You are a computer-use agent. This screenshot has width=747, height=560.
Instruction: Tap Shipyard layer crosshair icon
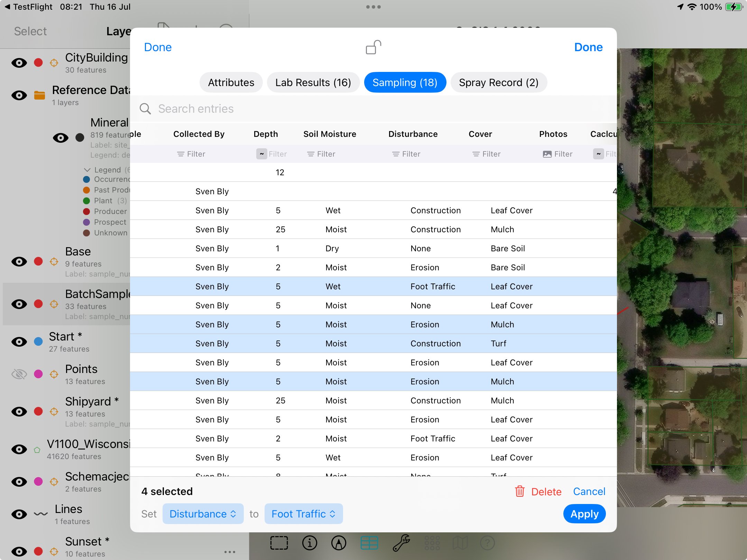(x=54, y=411)
